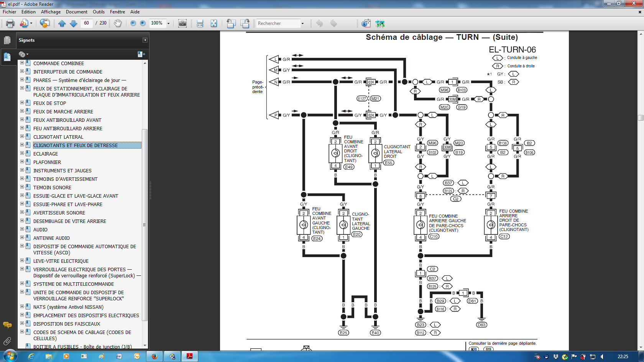Screen dimensions: 644x362
Task: Open bookmark options gear dropdown
Action: point(23,54)
